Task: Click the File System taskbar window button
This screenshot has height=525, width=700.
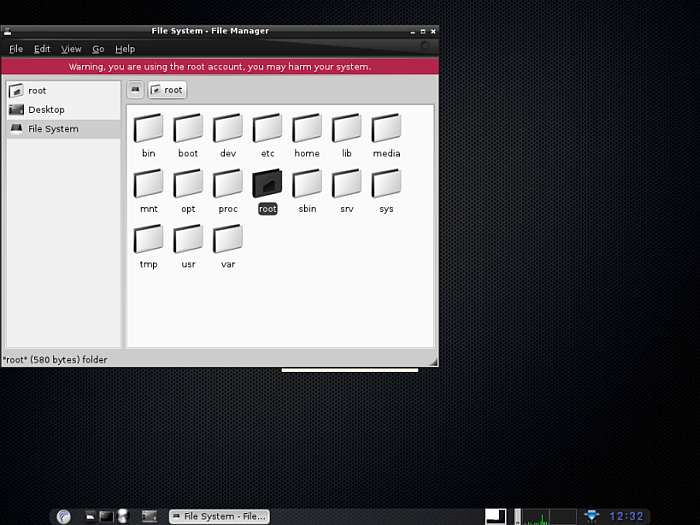Action: [218, 516]
